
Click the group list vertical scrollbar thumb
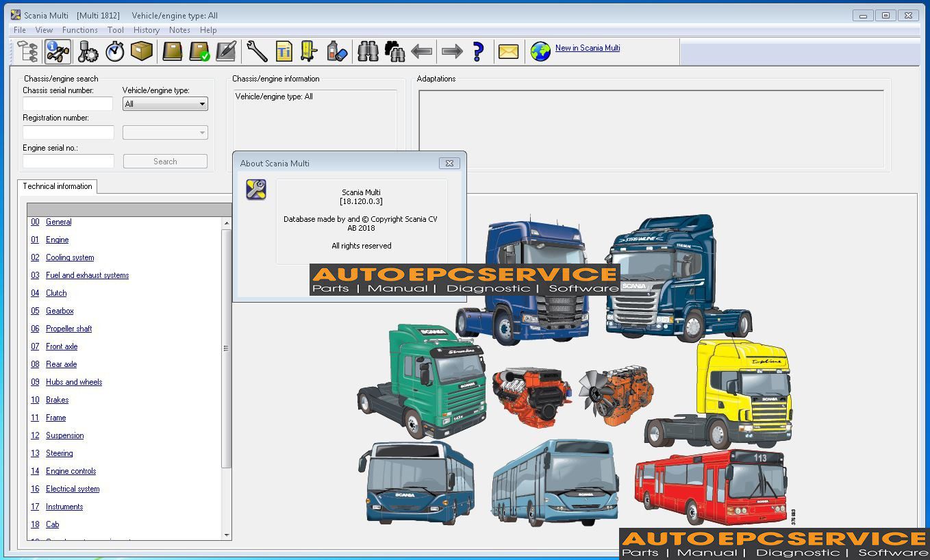click(x=227, y=348)
